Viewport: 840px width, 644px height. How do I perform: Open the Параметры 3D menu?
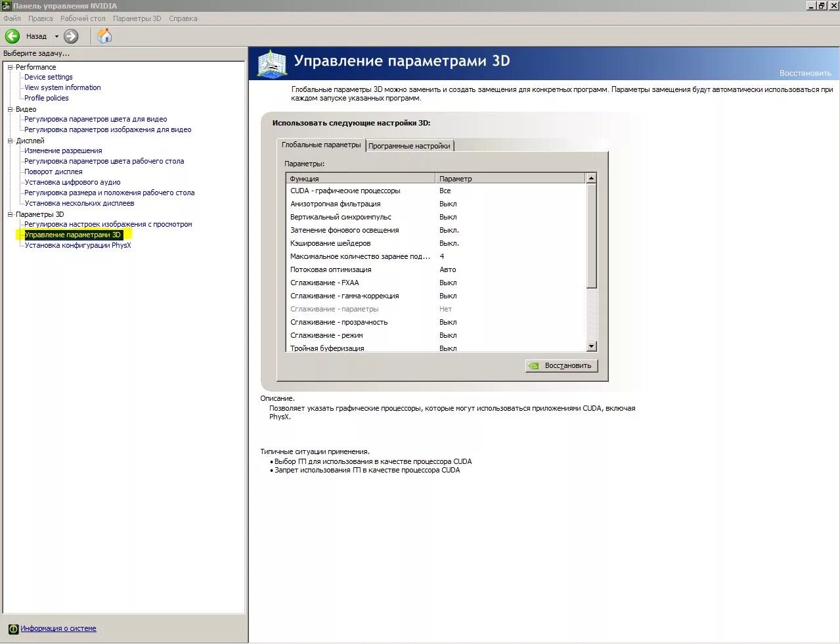137,18
